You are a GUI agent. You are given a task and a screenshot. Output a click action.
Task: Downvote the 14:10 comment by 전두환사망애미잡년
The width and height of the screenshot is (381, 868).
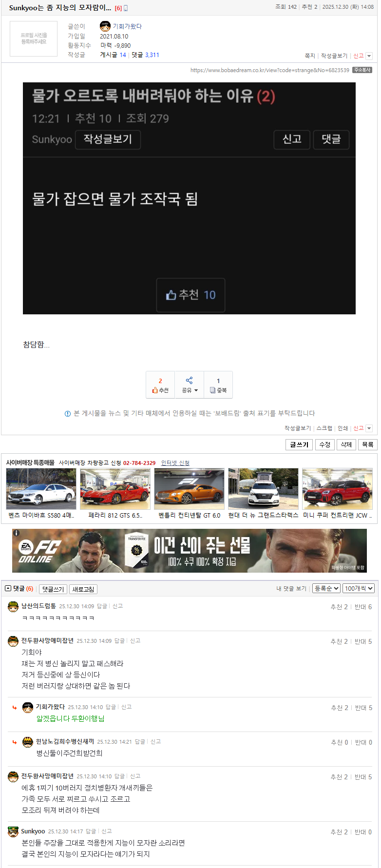(363, 777)
